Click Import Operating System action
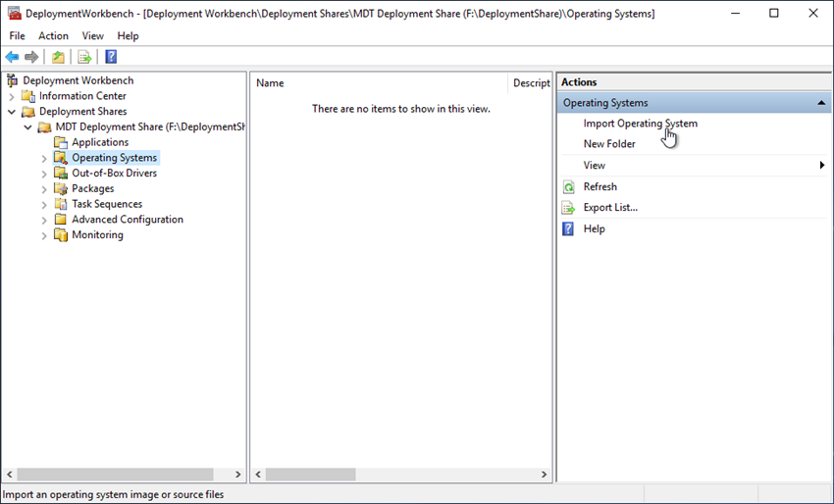The height and width of the screenshot is (504, 834). tap(641, 124)
